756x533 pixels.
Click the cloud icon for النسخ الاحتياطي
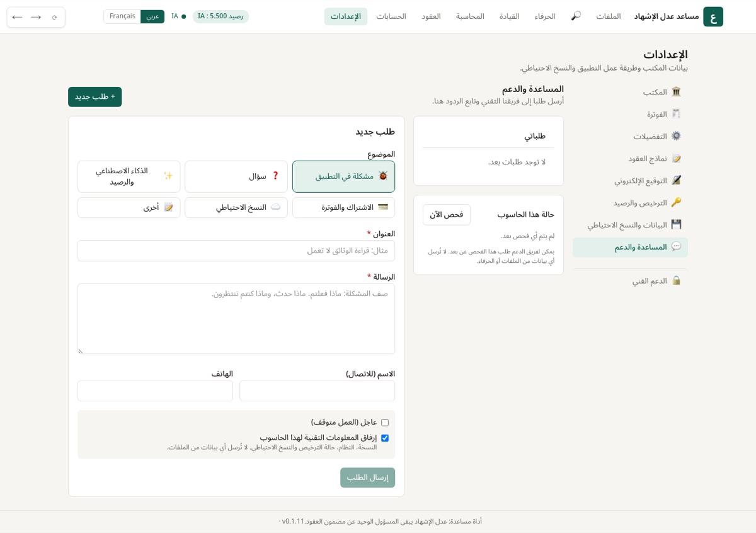275,207
